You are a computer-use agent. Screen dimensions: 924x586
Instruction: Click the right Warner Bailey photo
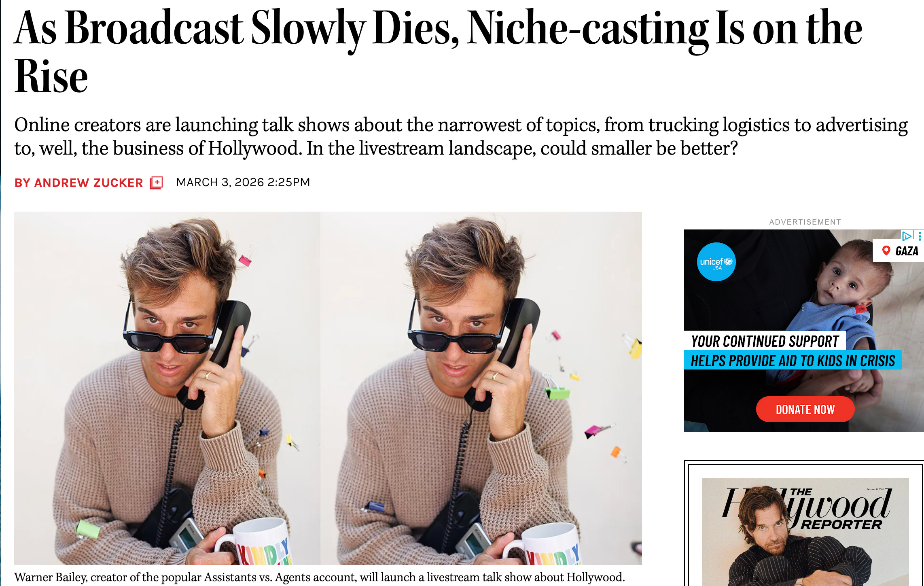(481, 388)
